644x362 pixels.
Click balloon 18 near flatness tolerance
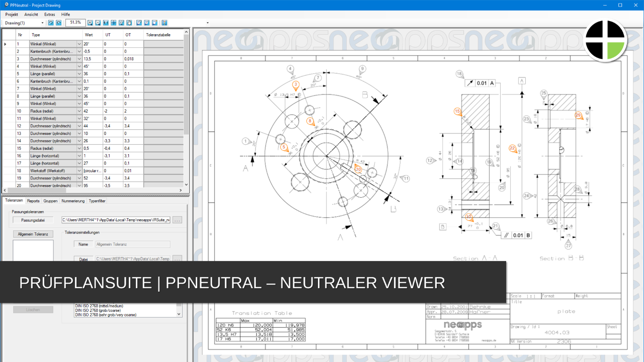click(x=459, y=74)
